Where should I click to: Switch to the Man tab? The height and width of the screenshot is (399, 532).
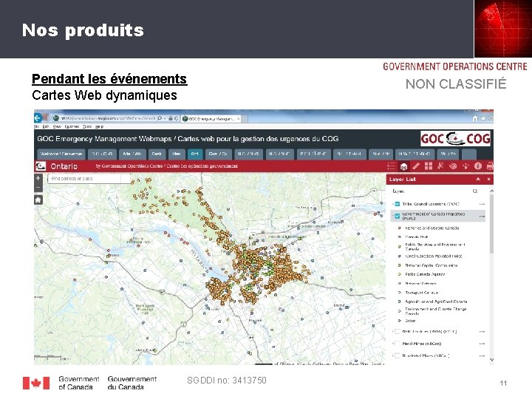coord(177,154)
